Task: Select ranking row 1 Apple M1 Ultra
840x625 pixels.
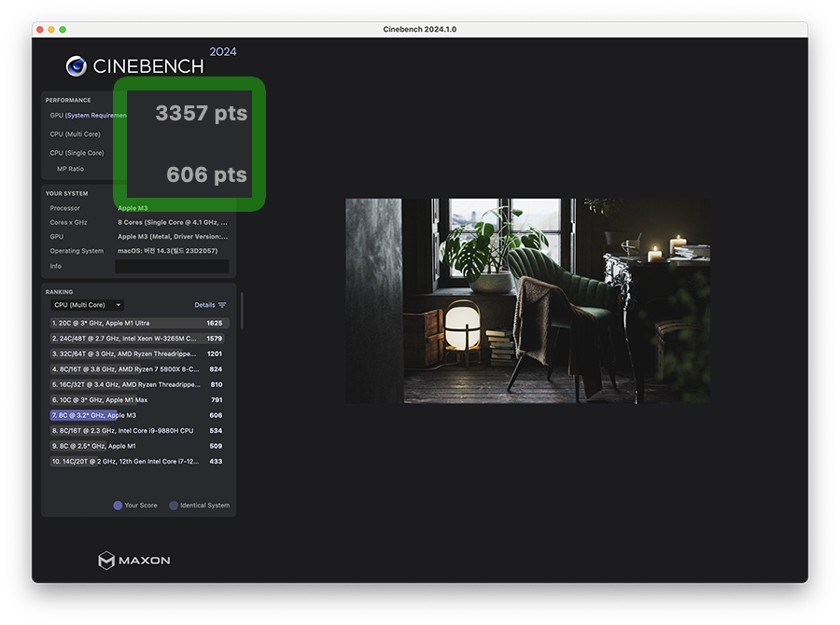Action: coord(139,324)
